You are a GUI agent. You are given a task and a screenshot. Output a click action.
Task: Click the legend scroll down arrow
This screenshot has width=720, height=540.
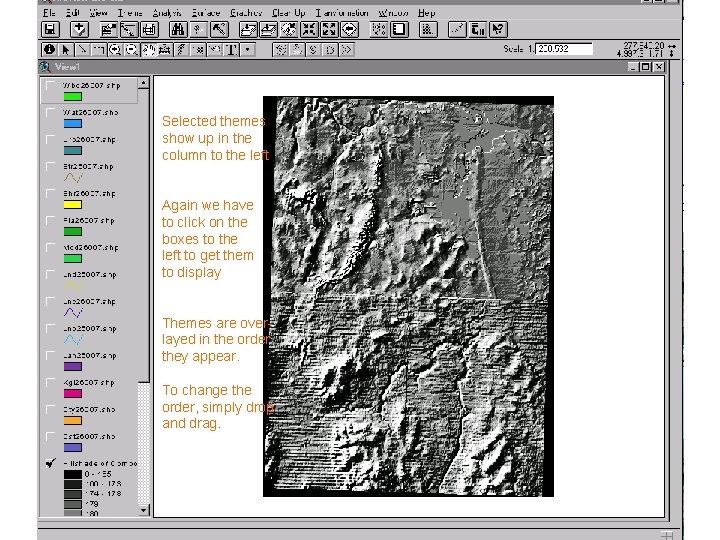[144, 510]
